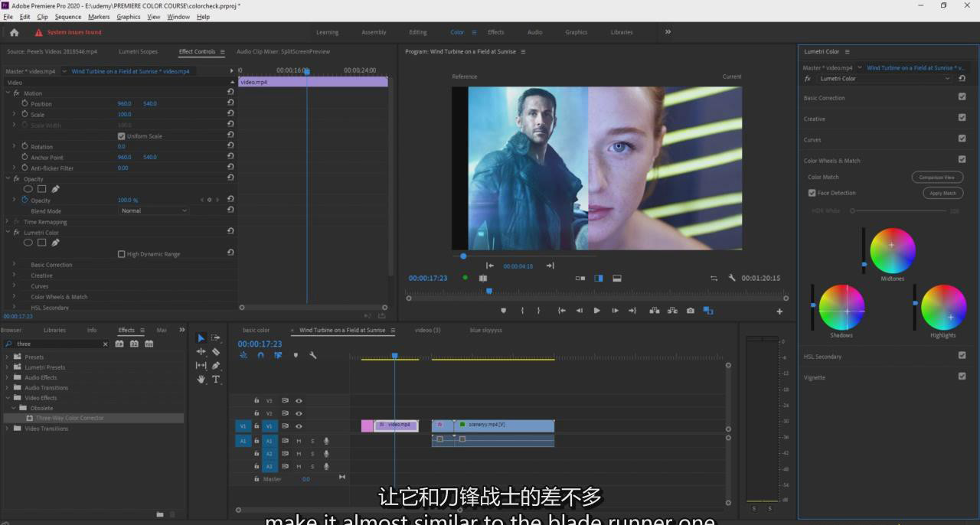Open the Program monitor button editor plus
This screenshot has width=980, height=525.
[780, 311]
